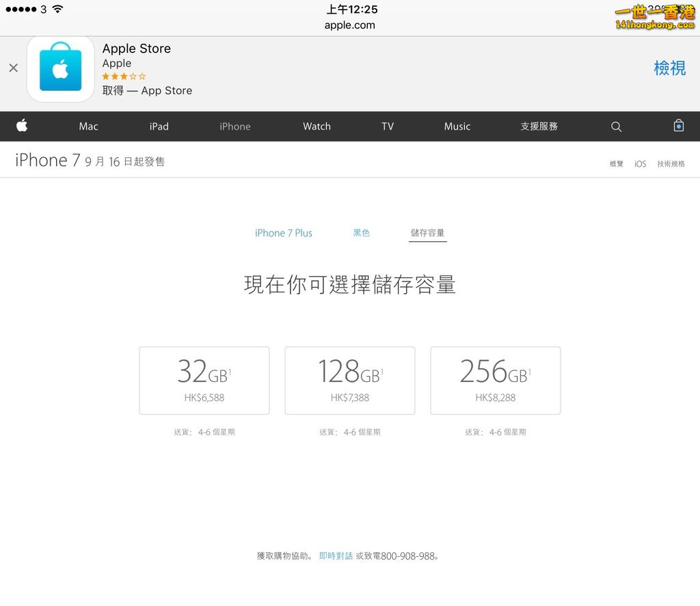Click the Apple logo in navigation bar
Image resolution: width=700 pixels, height=606 pixels.
(x=22, y=126)
